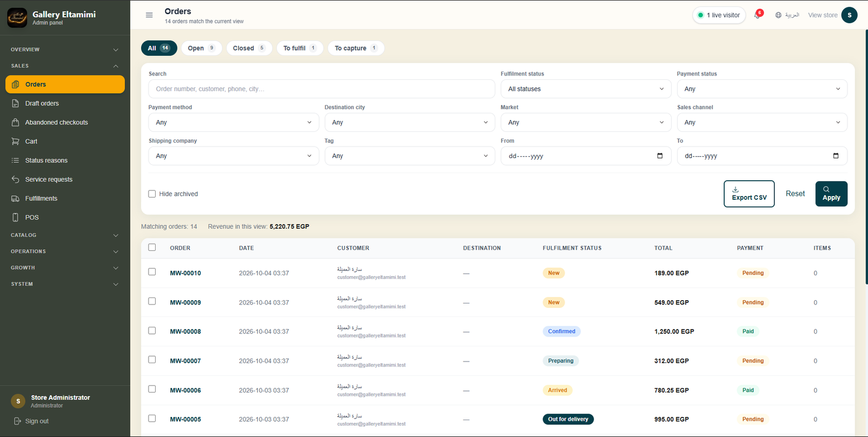Click the Sign out icon
The width and height of the screenshot is (868, 437).
17,421
